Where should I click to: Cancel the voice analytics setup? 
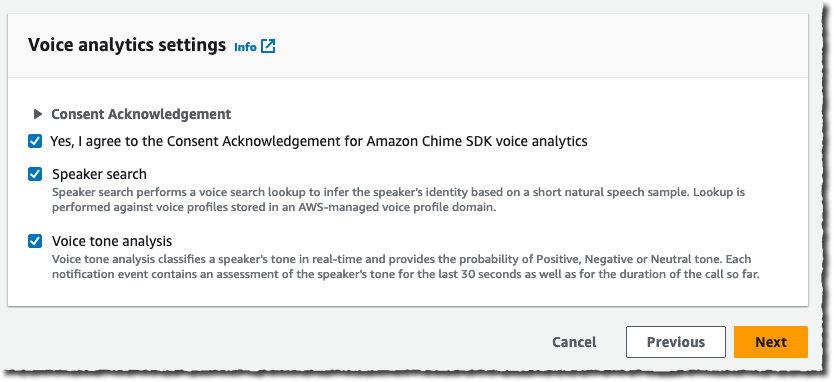click(574, 342)
